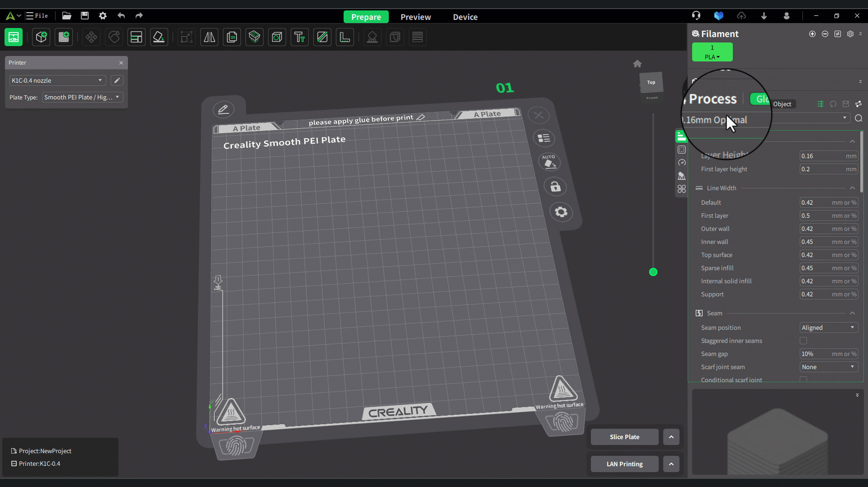Enable Staggered inner seams checkbox

(803, 341)
